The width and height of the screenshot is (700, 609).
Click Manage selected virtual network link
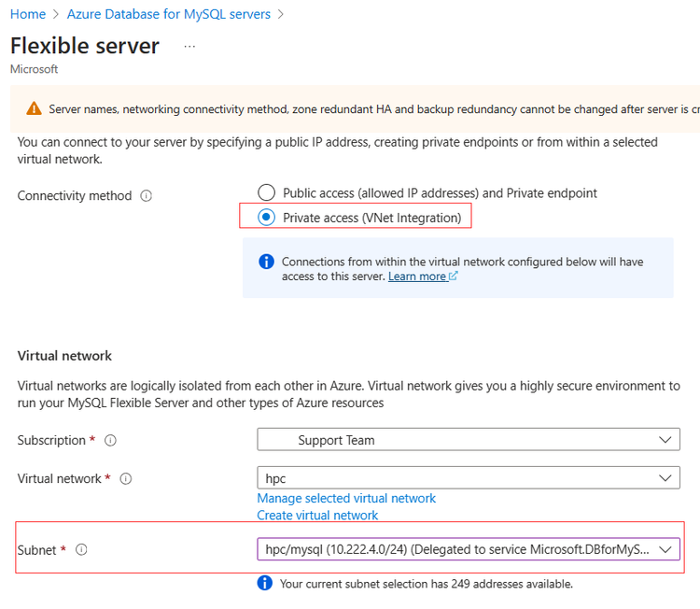tap(346, 498)
